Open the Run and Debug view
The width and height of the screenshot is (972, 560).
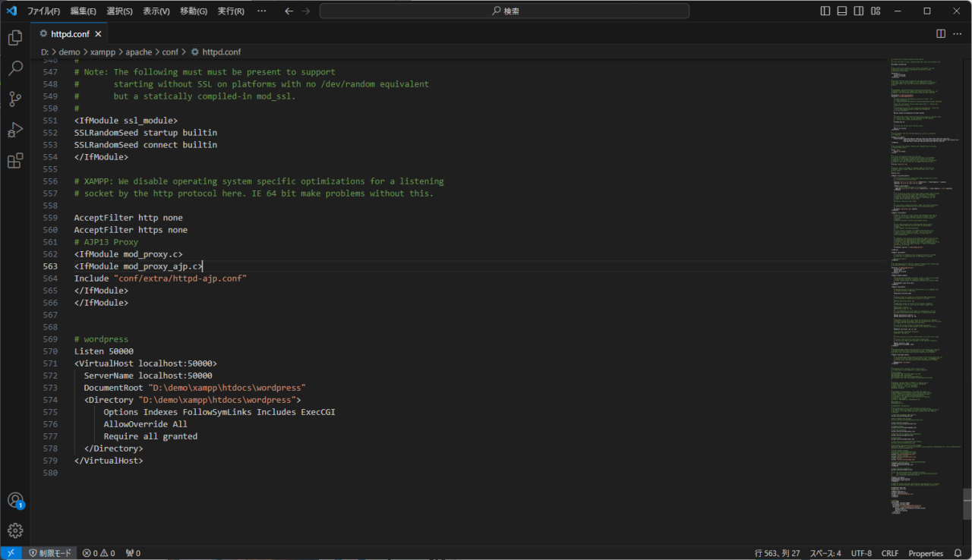click(15, 130)
